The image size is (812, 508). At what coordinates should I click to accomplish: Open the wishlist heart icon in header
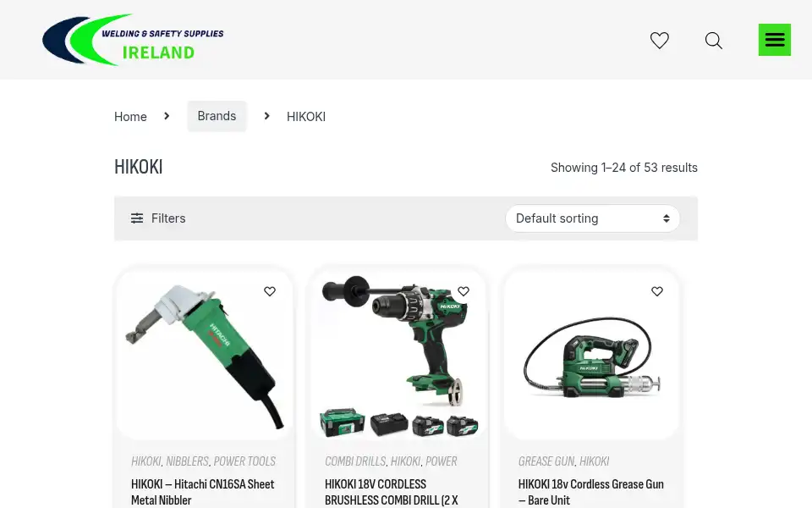click(659, 41)
